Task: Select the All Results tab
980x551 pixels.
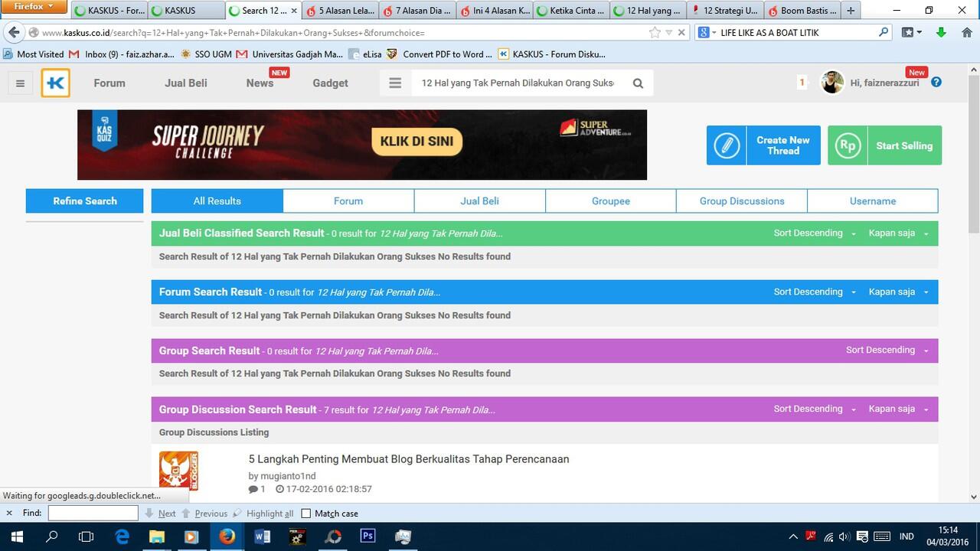Action: pos(217,201)
